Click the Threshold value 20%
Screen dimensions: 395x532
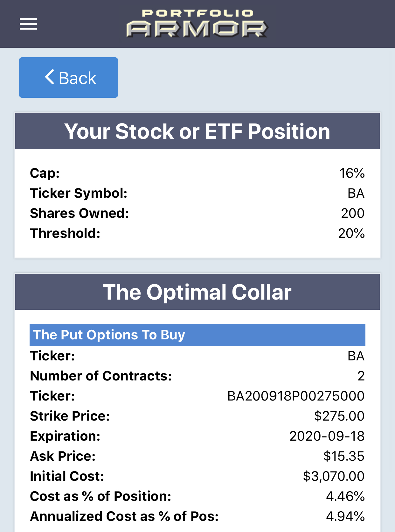pyautogui.click(x=351, y=233)
